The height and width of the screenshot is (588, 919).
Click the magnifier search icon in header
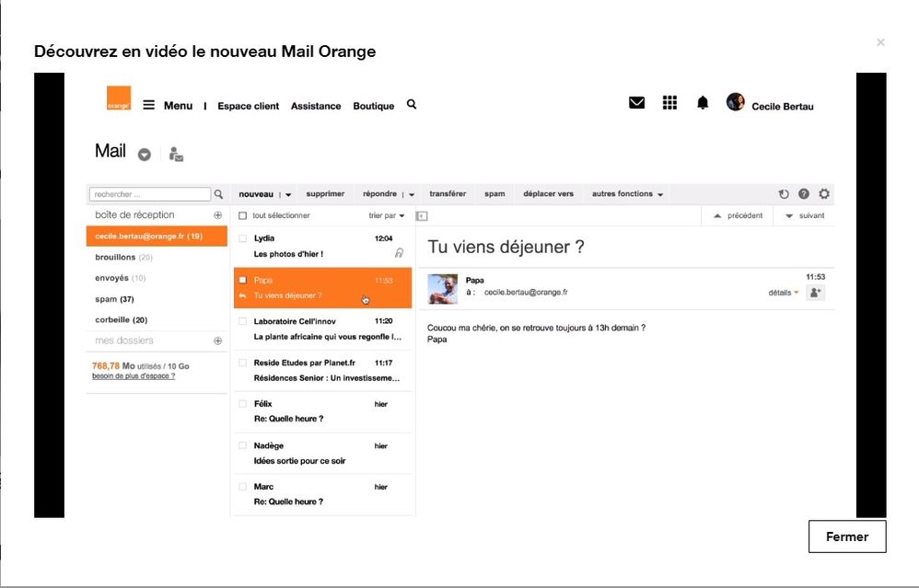tap(412, 104)
